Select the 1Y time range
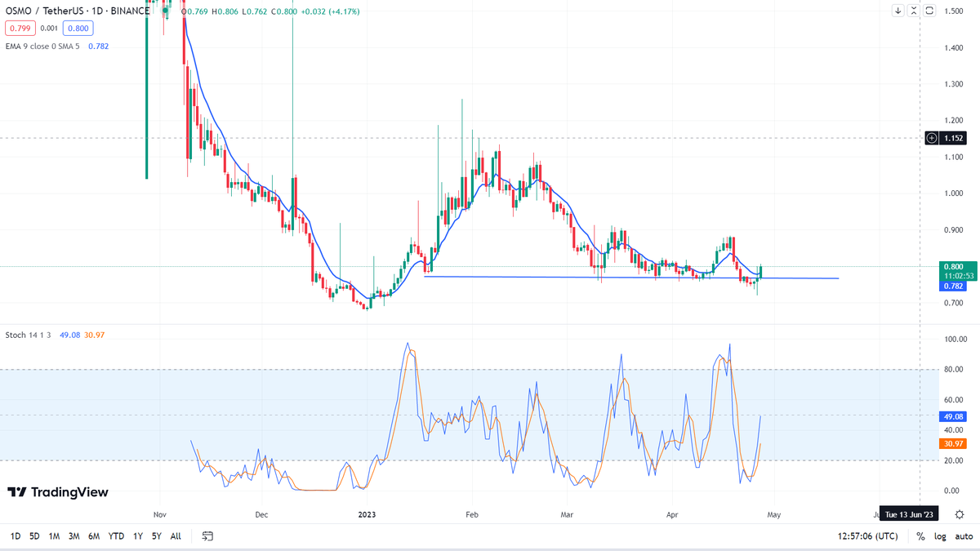 (x=137, y=536)
